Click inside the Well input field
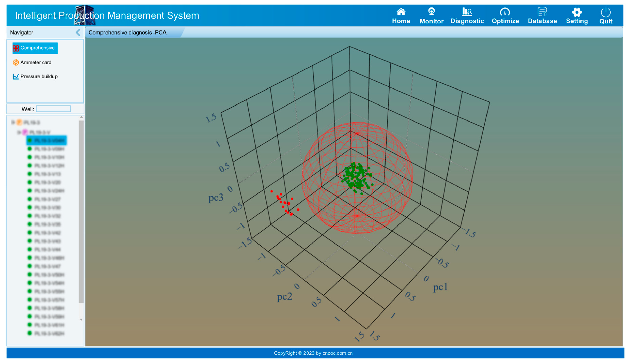This screenshot has height=364, width=628. [x=53, y=109]
